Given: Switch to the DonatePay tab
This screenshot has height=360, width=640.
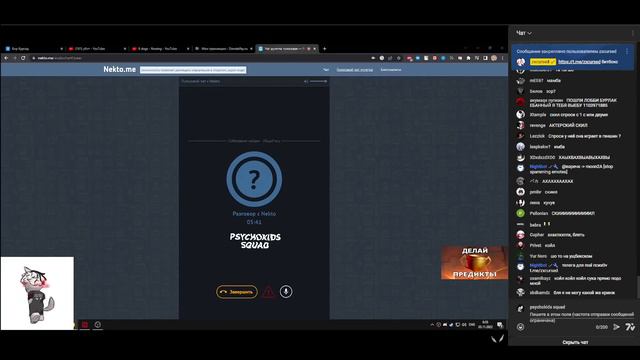Looking at the screenshot, I should coord(224,49).
